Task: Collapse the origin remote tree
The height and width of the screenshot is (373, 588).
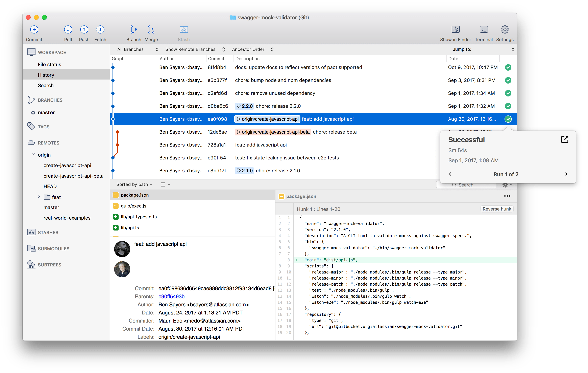Action: click(33, 154)
